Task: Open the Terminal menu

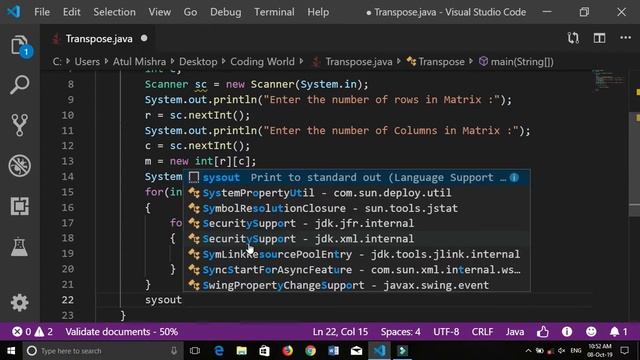Action: pyautogui.click(x=274, y=12)
